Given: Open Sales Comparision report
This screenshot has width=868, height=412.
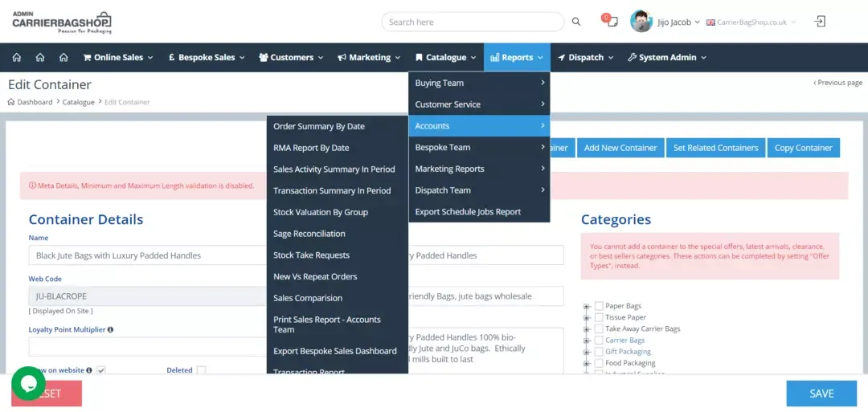Looking at the screenshot, I should coord(337,298).
